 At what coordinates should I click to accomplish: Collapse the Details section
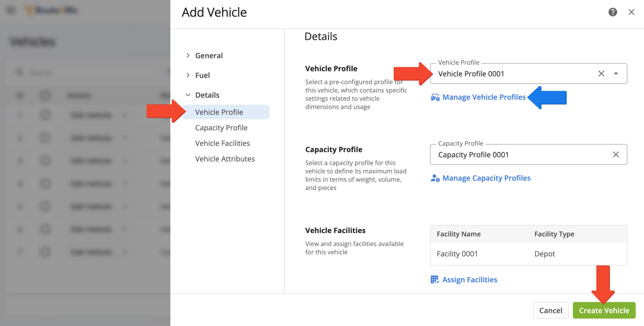[x=188, y=95]
